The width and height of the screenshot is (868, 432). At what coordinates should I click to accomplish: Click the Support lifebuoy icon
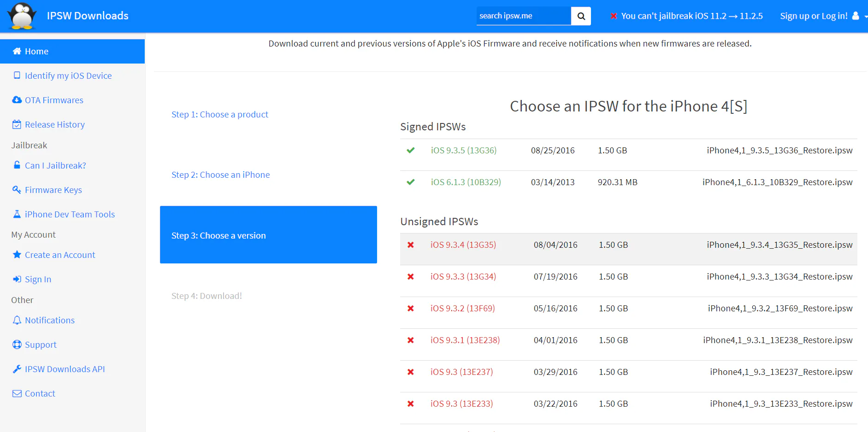[x=17, y=344]
